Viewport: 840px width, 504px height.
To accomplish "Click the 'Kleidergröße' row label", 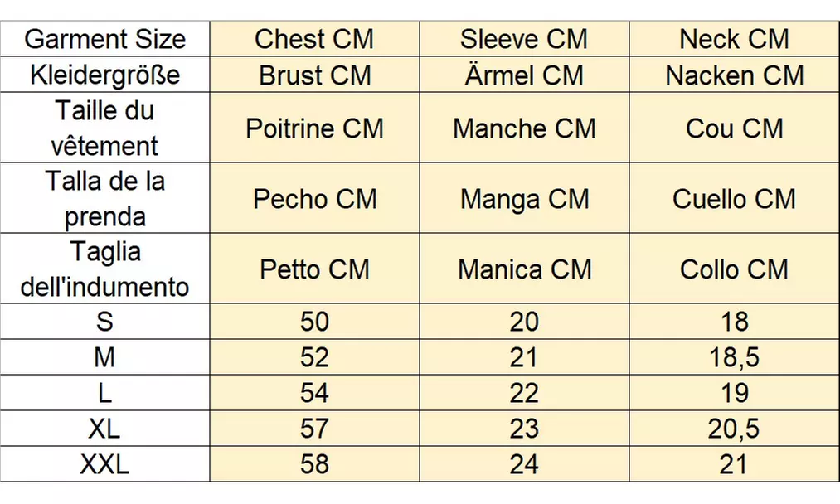I will coord(104,75).
